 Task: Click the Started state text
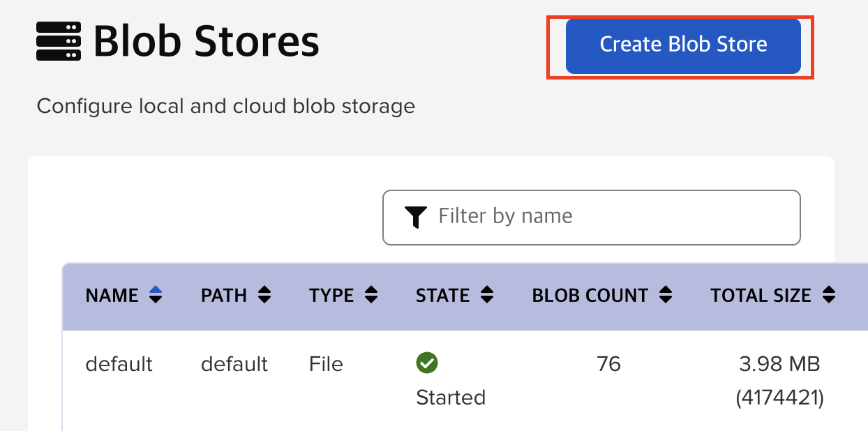tap(451, 398)
